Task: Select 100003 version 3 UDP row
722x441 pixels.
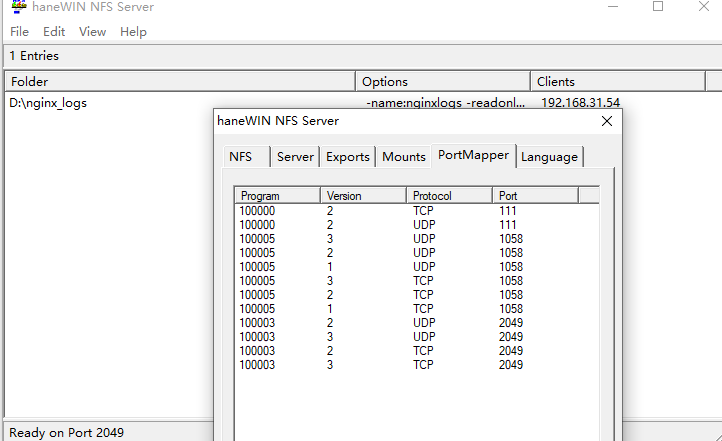Action: point(417,337)
